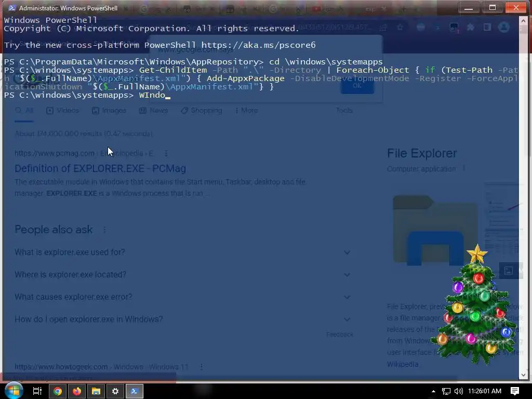This screenshot has width=532, height=399.
Task: Open Chrome profile avatar icon behind PowerShell
Action: tap(504, 27)
